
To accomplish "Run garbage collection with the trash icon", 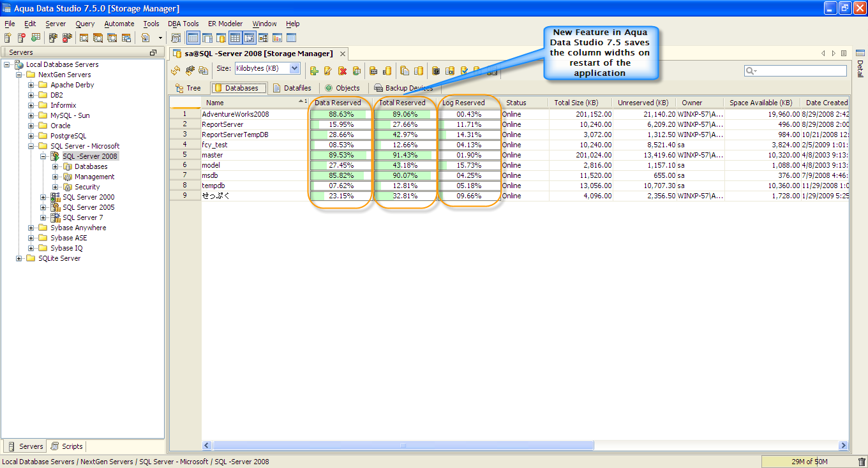I will click(862, 462).
